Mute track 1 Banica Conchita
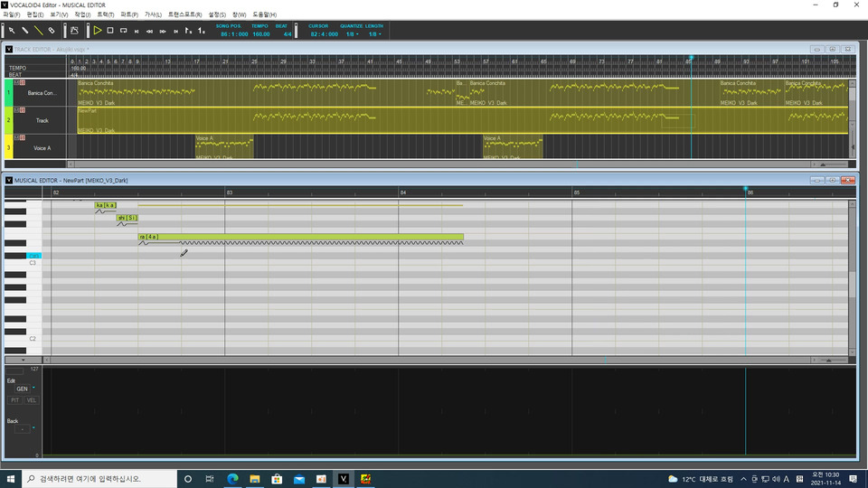 coord(16,82)
